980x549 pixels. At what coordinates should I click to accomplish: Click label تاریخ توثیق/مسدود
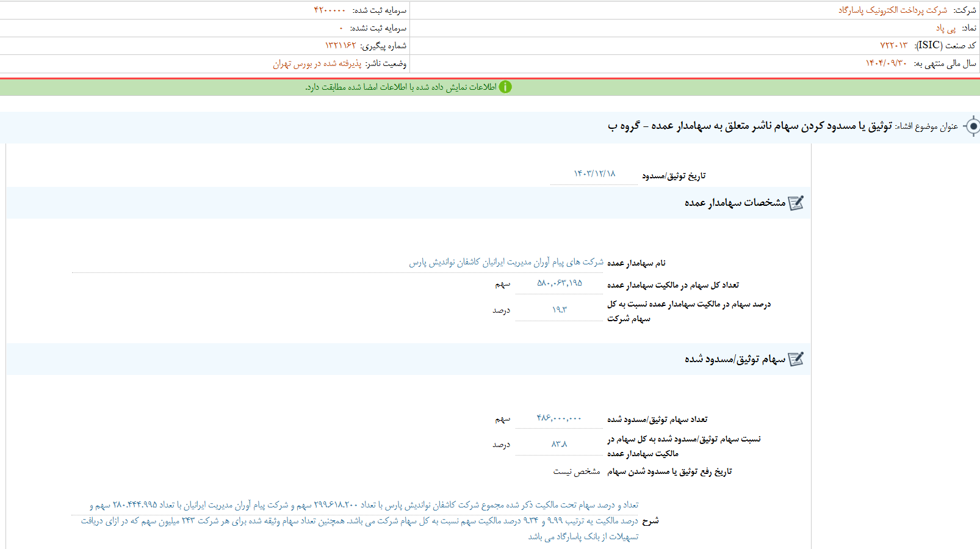[x=674, y=175]
